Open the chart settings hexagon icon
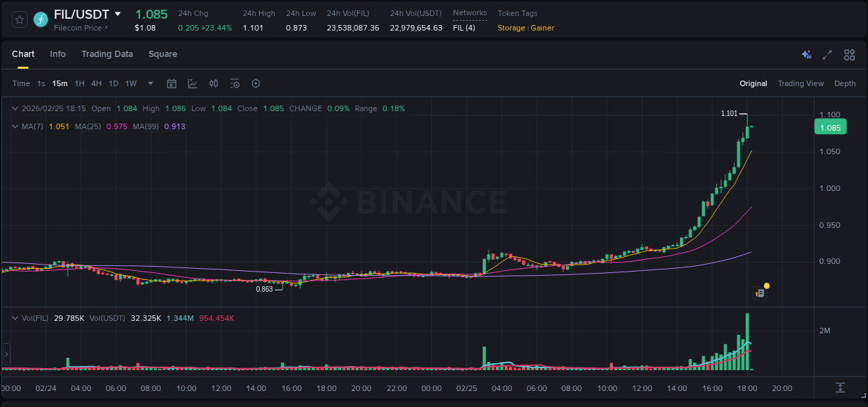The width and height of the screenshot is (868, 407). point(256,83)
